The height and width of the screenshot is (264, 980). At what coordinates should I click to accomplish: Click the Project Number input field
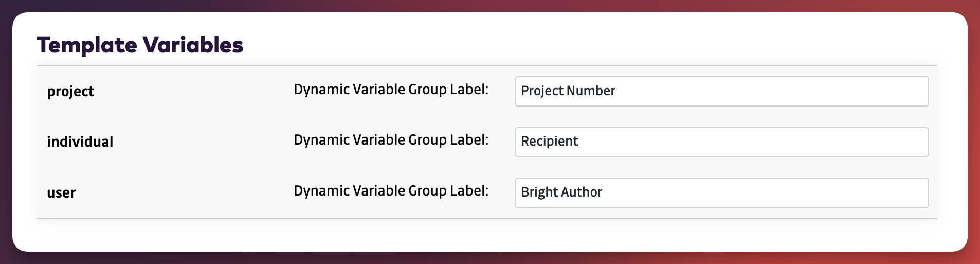(721, 91)
